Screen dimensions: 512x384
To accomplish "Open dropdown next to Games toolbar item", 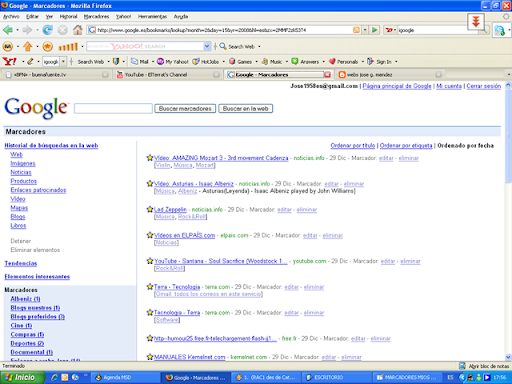I will (x=256, y=62).
